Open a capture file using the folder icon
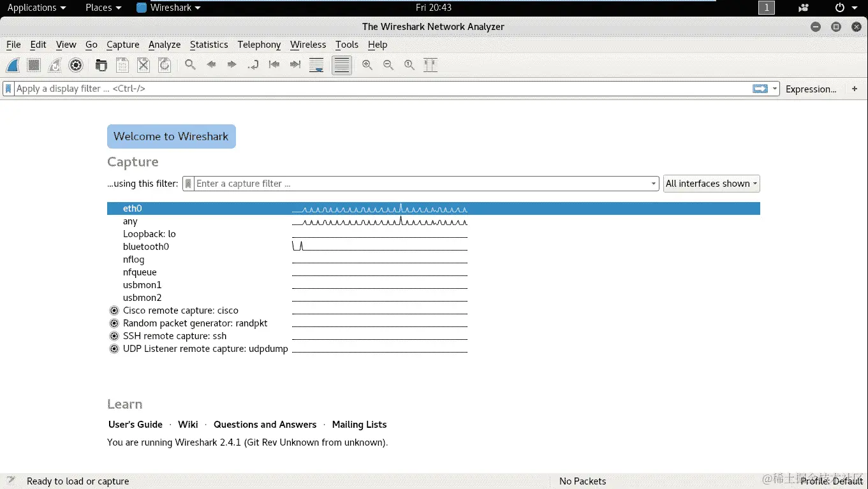868x489 pixels. [x=101, y=64]
